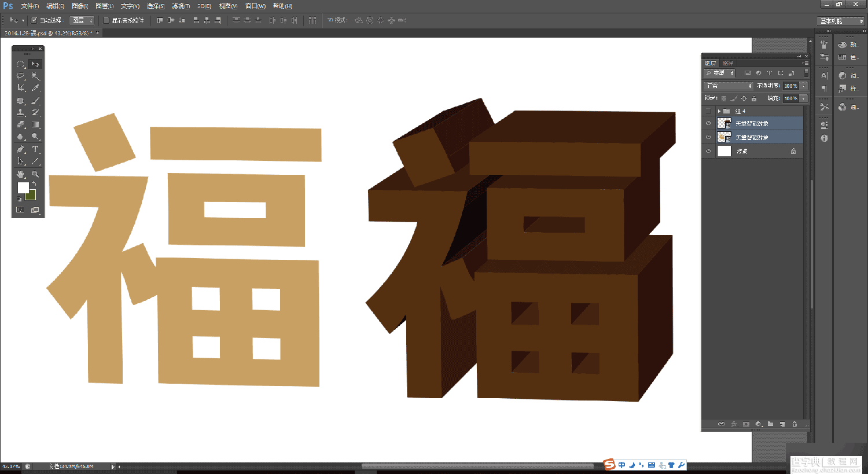Select the Type tool in the toolbox
Image resolution: width=868 pixels, height=474 pixels.
pyautogui.click(x=35, y=149)
